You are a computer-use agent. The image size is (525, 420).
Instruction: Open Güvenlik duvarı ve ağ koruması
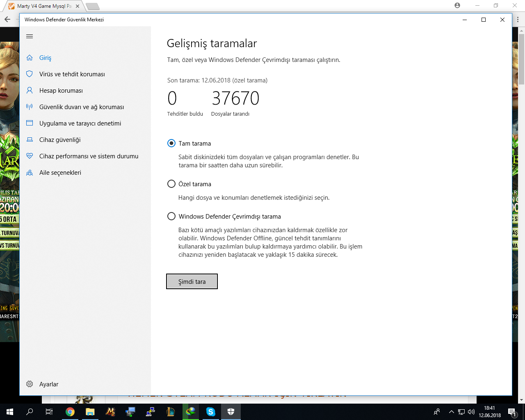click(85, 107)
